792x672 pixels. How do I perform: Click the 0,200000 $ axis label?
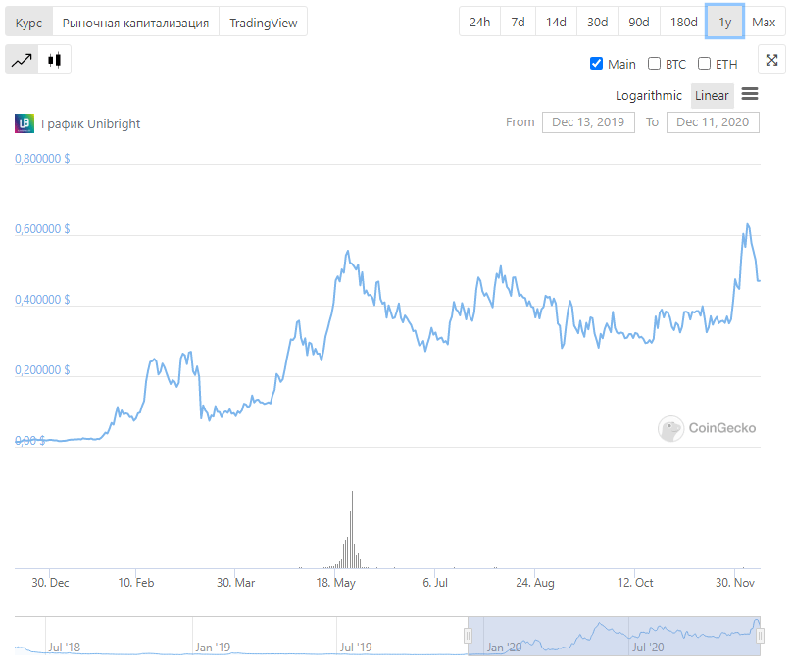[x=42, y=370]
